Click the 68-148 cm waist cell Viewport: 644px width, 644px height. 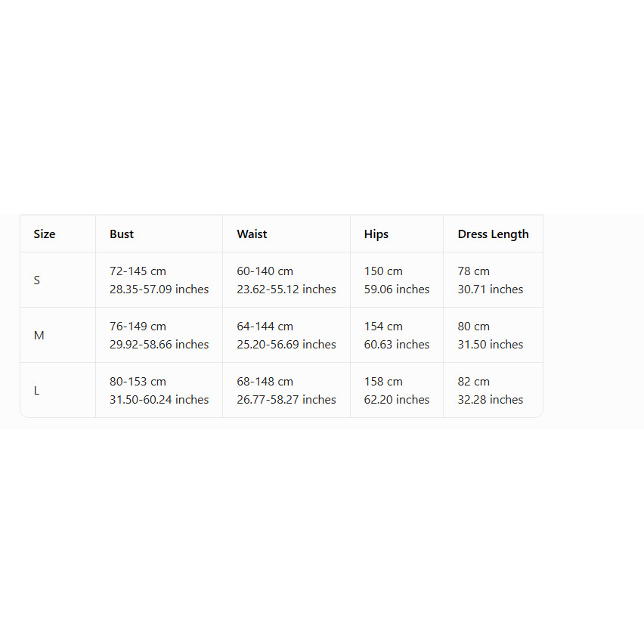[x=286, y=390]
